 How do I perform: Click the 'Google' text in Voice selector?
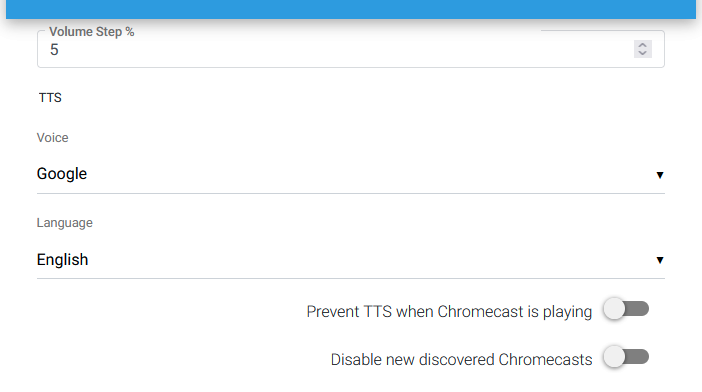[62, 174]
